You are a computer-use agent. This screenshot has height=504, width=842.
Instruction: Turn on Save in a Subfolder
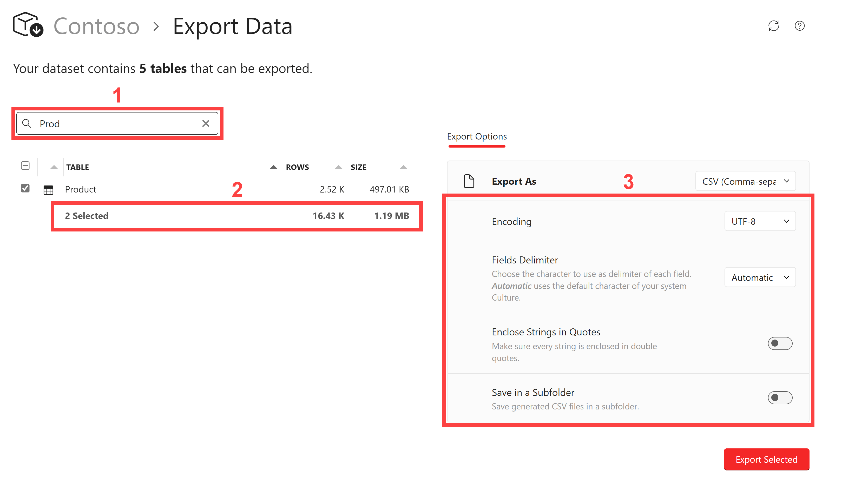coord(780,398)
